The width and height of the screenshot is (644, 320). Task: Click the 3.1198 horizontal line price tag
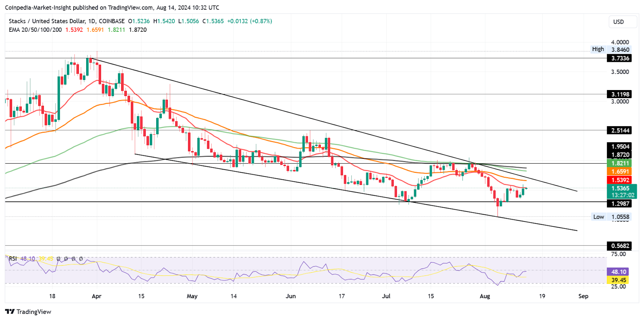click(x=619, y=94)
